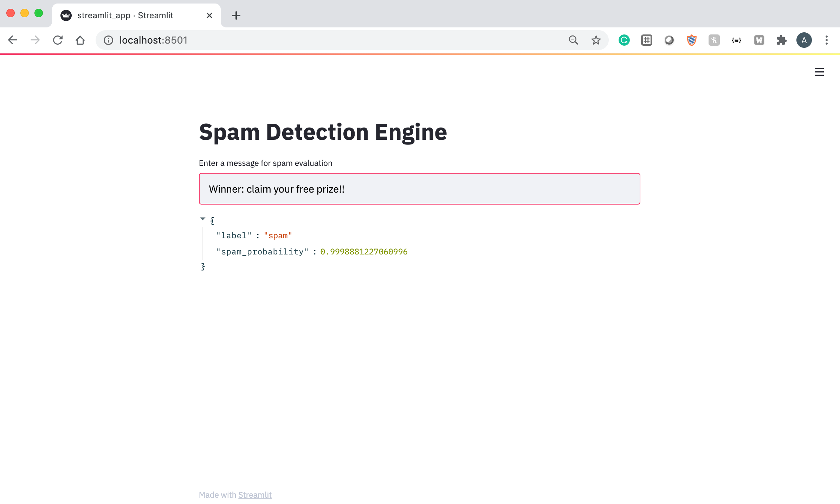Select the streamlit_app browser tab

[x=125, y=15]
